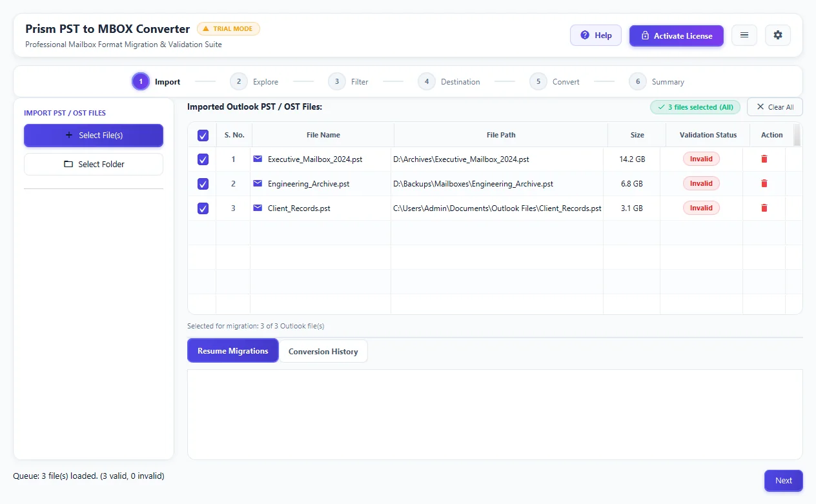Image resolution: width=816 pixels, height=504 pixels.
Task: Uncheck Client_Records.pst row checkbox
Action: (203, 208)
